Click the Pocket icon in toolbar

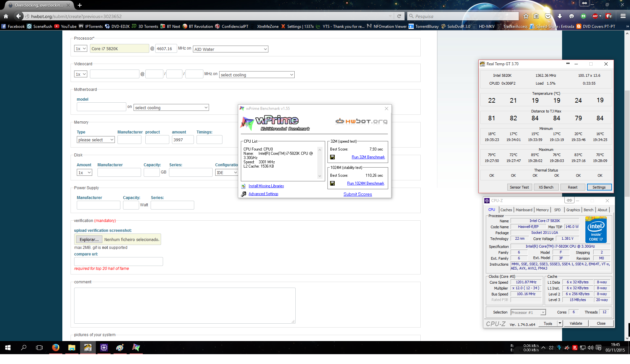(548, 16)
